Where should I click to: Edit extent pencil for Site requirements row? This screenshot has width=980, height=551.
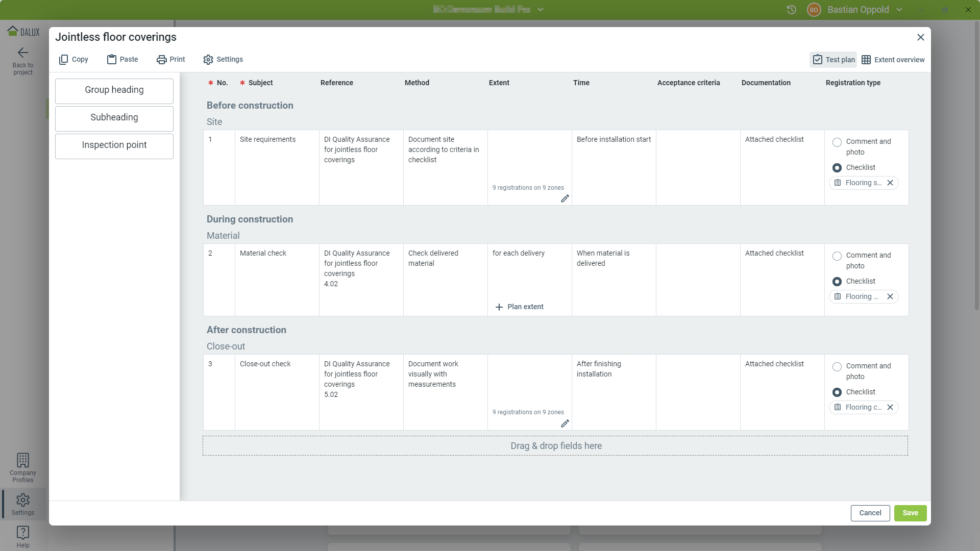[x=565, y=199]
